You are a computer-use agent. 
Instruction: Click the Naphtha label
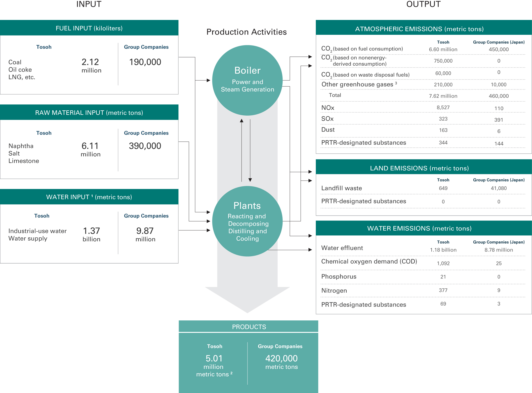21,146
